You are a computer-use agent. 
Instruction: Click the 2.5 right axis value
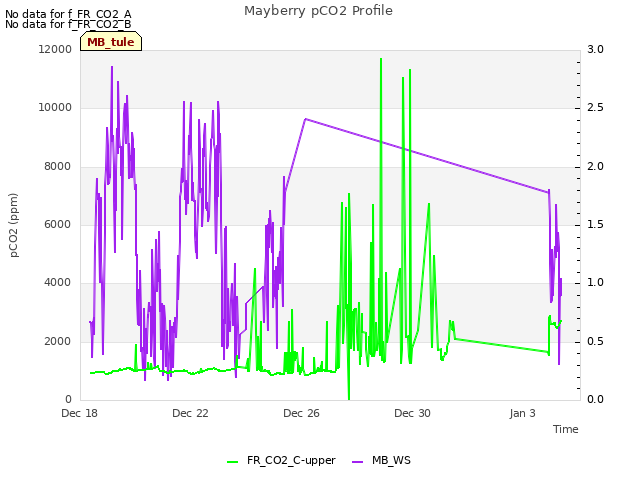595,108
